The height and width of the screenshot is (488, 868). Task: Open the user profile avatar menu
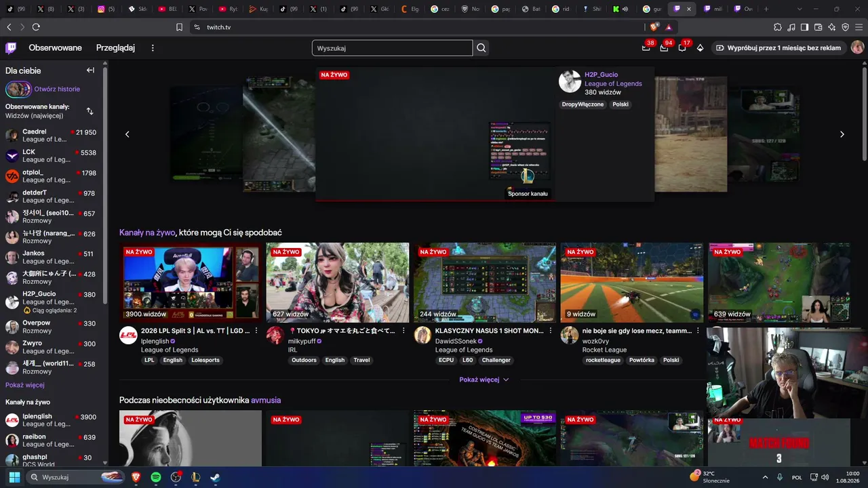coord(857,47)
